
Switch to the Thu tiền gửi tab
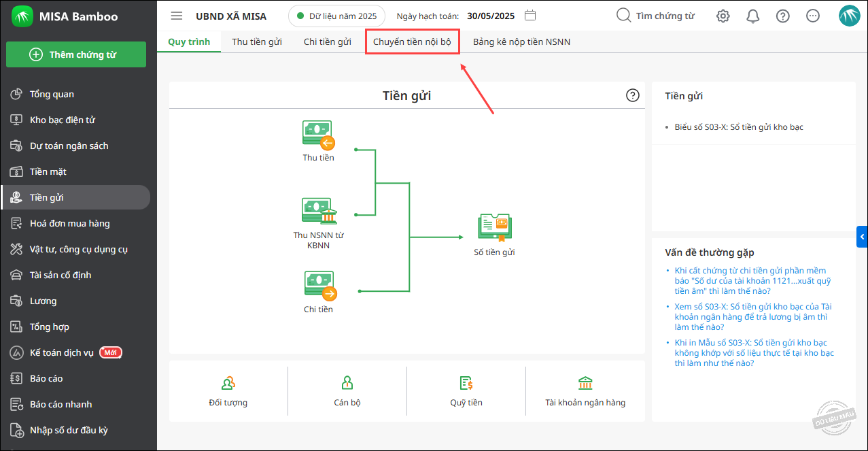[257, 41]
